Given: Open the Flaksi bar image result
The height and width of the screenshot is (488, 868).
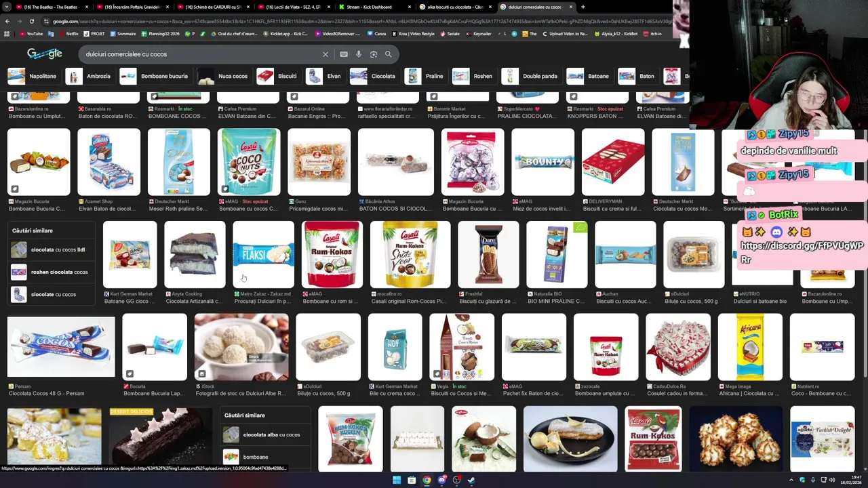Looking at the screenshot, I should pyautogui.click(x=263, y=254).
